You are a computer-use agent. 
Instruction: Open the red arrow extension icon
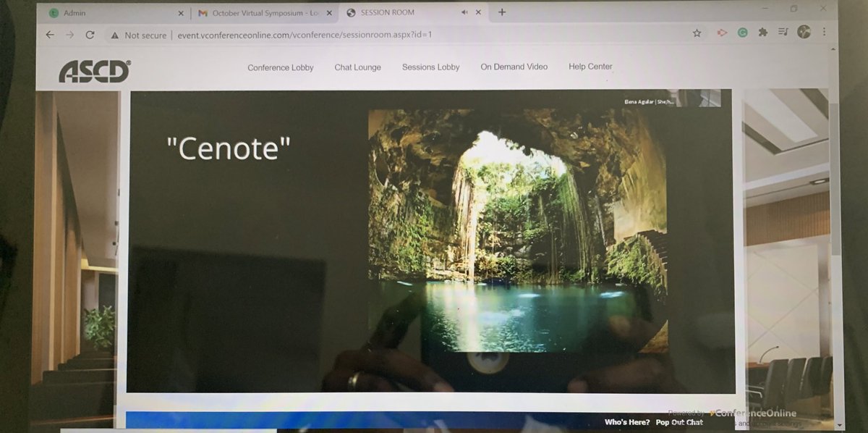click(x=721, y=33)
